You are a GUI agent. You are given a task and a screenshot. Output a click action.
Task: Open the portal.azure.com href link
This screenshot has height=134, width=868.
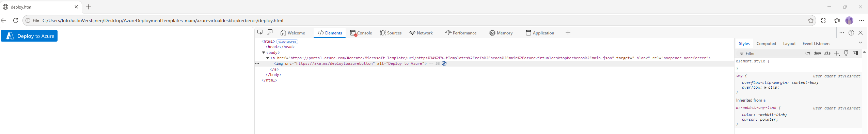click(x=451, y=58)
